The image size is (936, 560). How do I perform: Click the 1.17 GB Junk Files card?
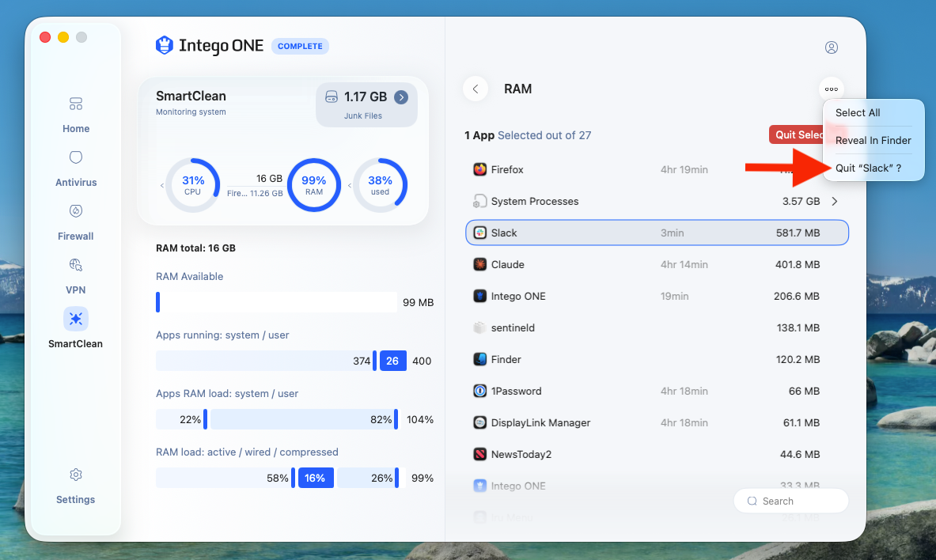pos(366,104)
